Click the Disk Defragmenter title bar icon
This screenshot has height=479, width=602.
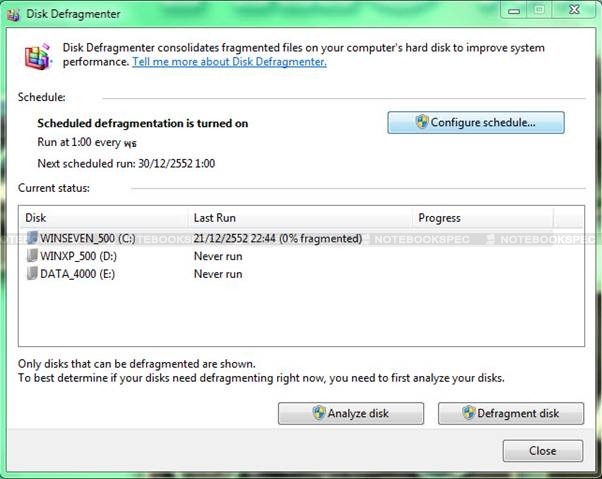point(12,13)
